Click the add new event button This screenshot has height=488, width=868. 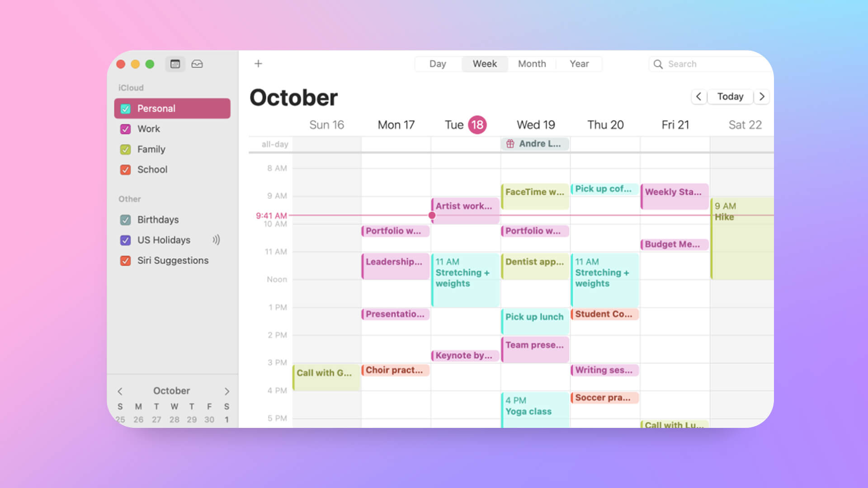point(258,64)
